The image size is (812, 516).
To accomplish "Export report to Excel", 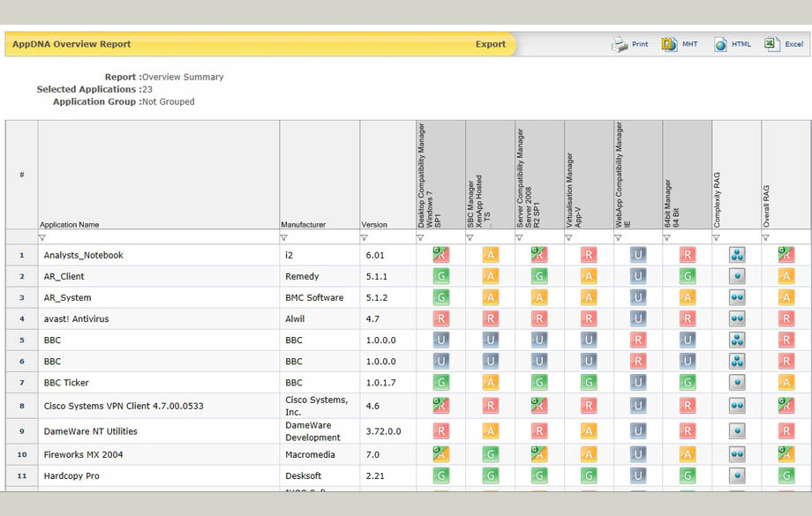I will coord(784,44).
